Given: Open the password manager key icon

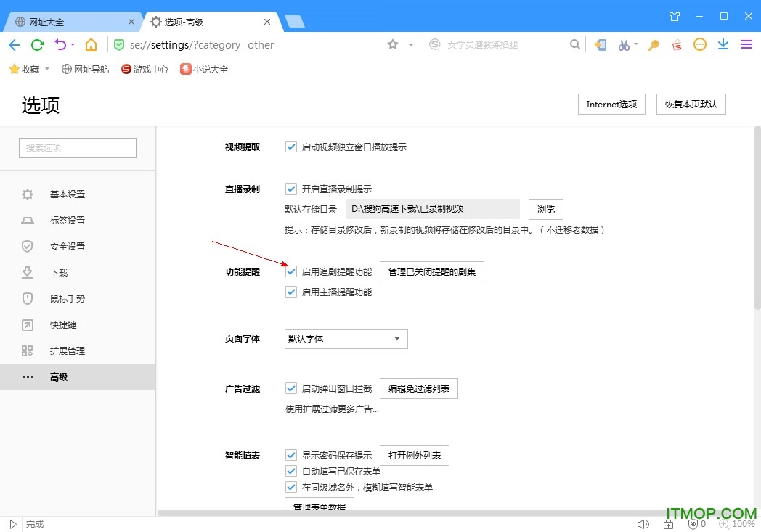Looking at the screenshot, I should pos(653,44).
